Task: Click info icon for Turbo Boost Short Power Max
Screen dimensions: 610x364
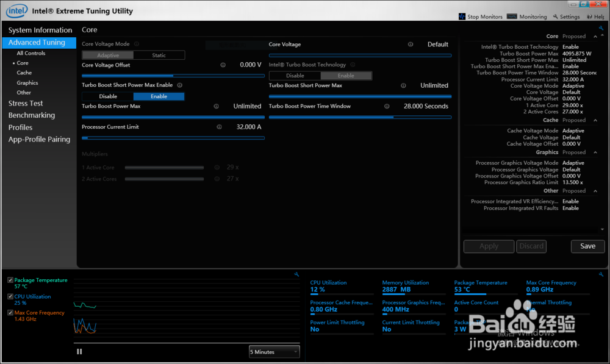Action: (403, 85)
